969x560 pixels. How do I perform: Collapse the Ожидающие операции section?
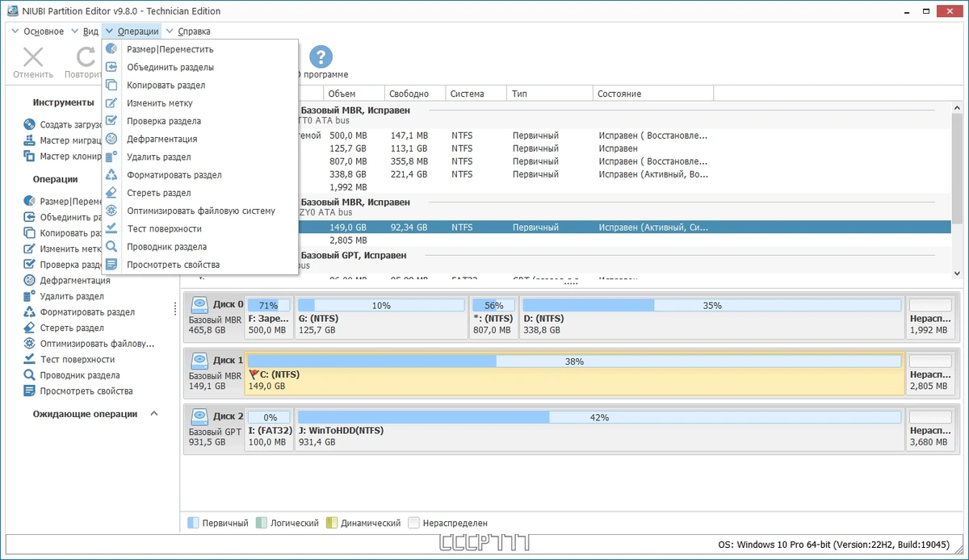[154, 414]
